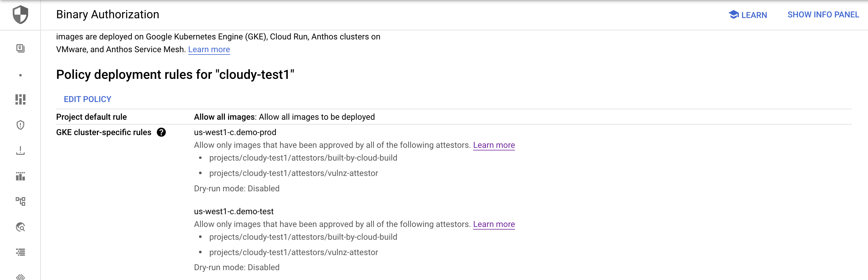Click the download tray sidebar icon
This screenshot has width=868, height=280.
coord(20,150)
